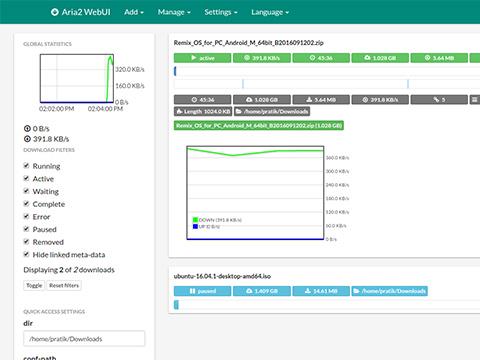Open the Language dropdown

[270, 12]
